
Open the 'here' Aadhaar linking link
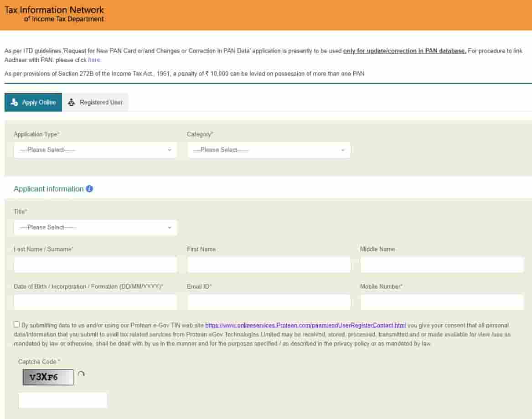tap(94, 60)
